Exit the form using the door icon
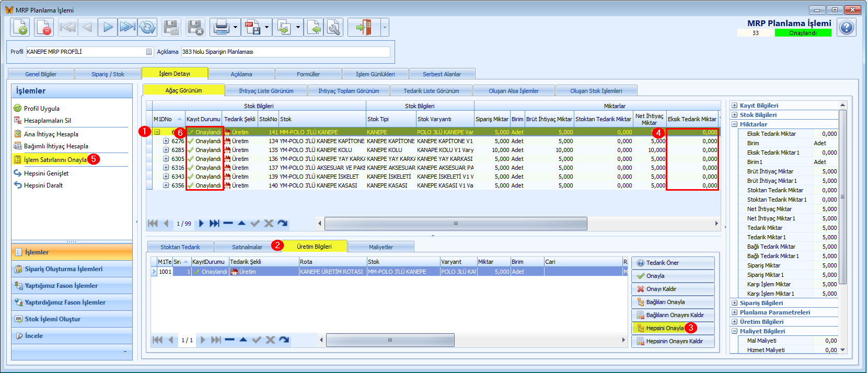This screenshot has width=868, height=373. click(364, 27)
